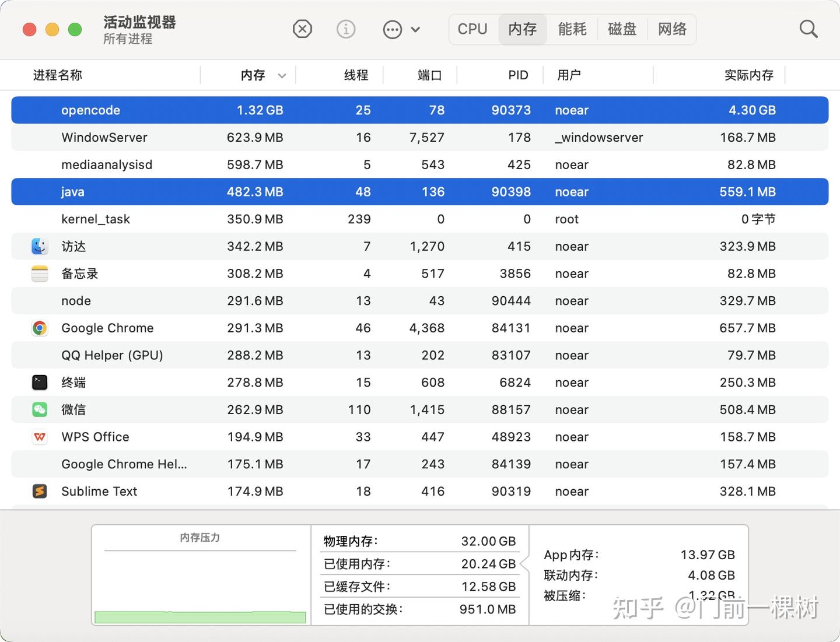Select the java process row

pyautogui.click(x=420, y=192)
